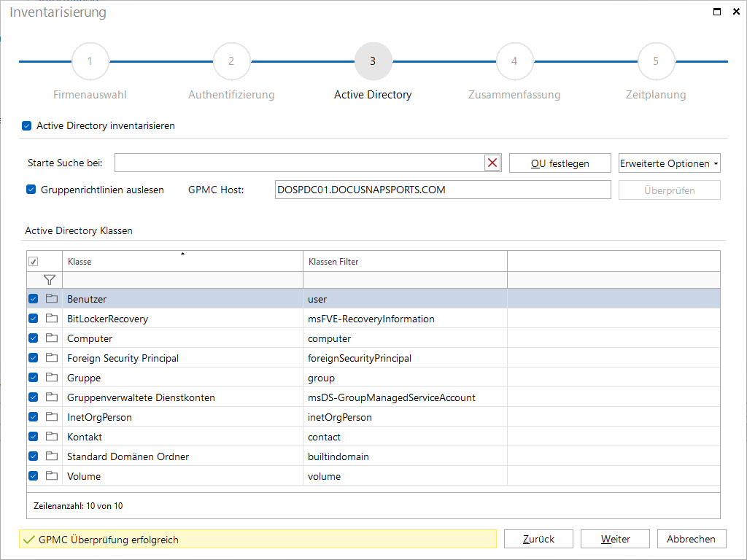
Task: Click the Zurück button
Action: coord(538,539)
